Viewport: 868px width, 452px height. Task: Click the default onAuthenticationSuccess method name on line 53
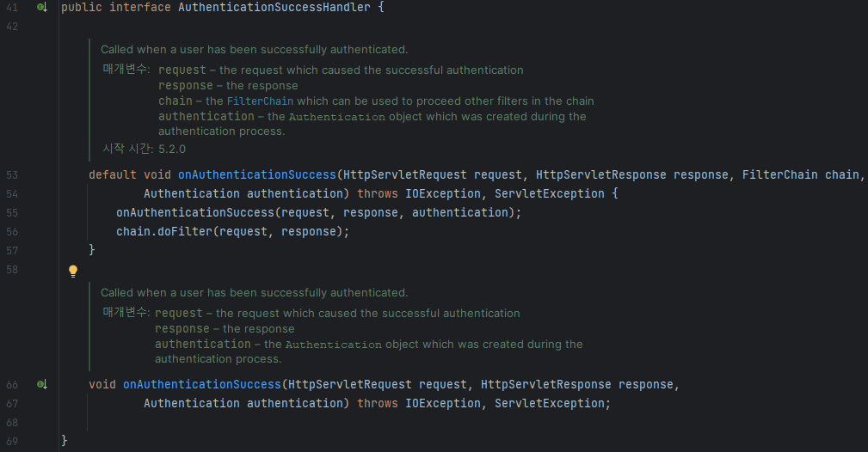257,174
